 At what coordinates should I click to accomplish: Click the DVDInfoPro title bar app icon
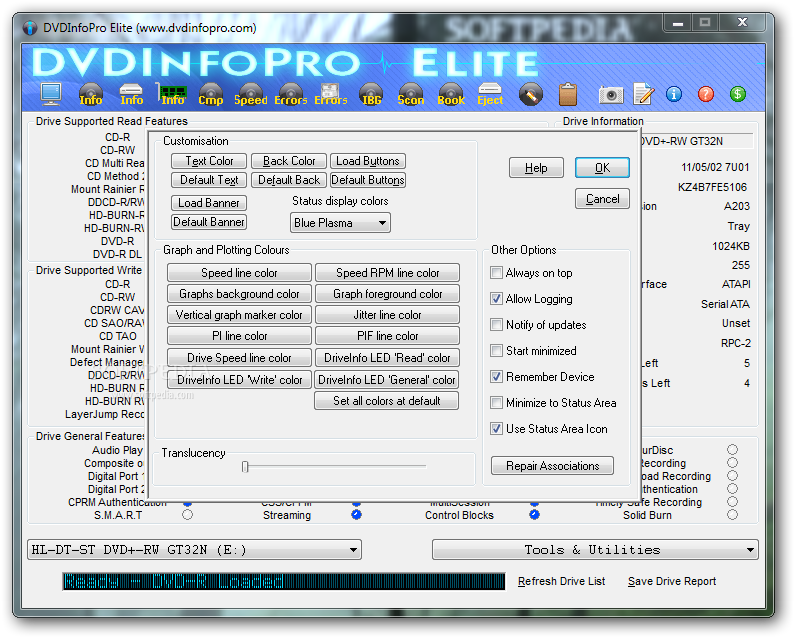coord(30,28)
